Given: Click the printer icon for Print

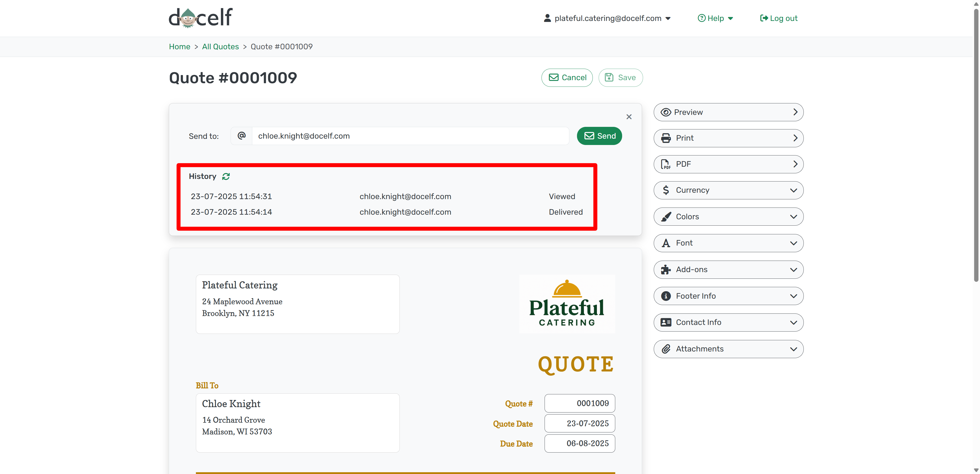Looking at the screenshot, I should click(666, 138).
